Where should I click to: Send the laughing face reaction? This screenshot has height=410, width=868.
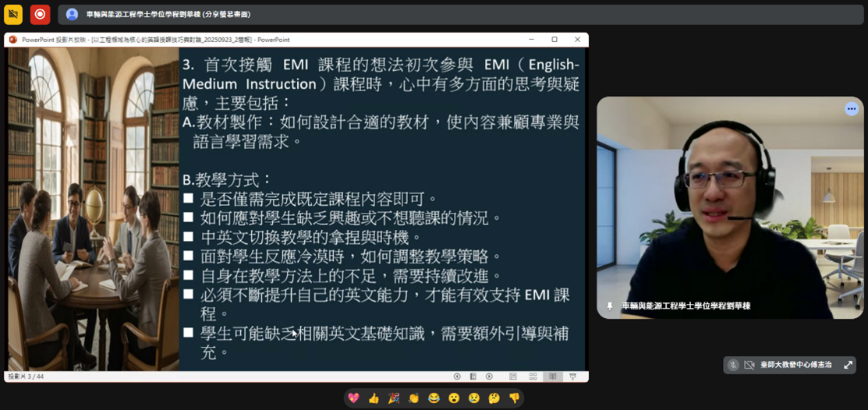pyautogui.click(x=434, y=398)
